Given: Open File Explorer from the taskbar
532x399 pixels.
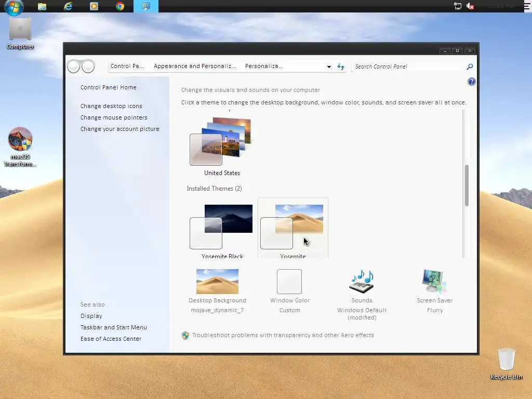Looking at the screenshot, I should (42, 6).
